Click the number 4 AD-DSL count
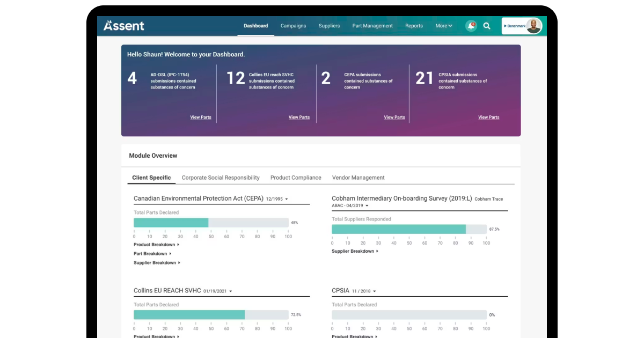The width and height of the screenshot is (644, 338). pos(132,78)
